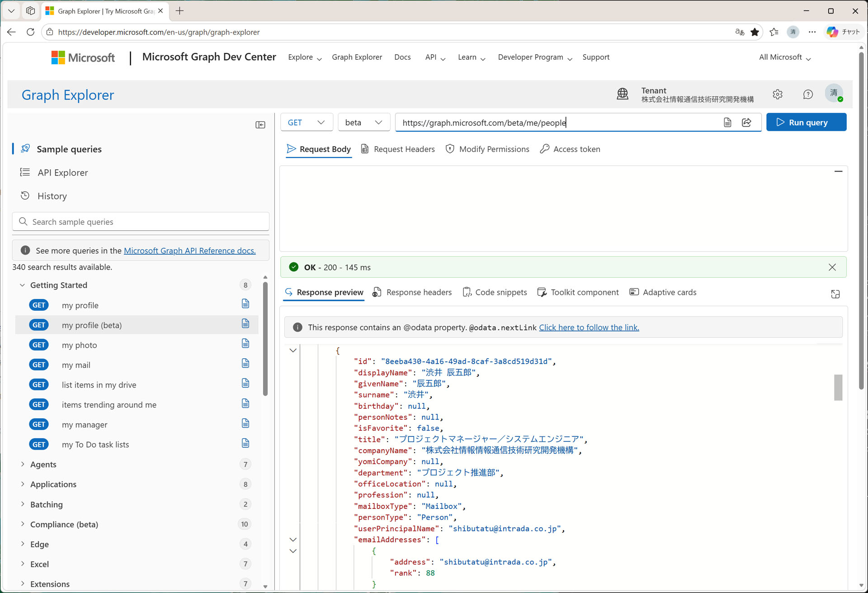Switch to the Access token tab
This screenshot has height=593, width=868.
click(570, 149)
